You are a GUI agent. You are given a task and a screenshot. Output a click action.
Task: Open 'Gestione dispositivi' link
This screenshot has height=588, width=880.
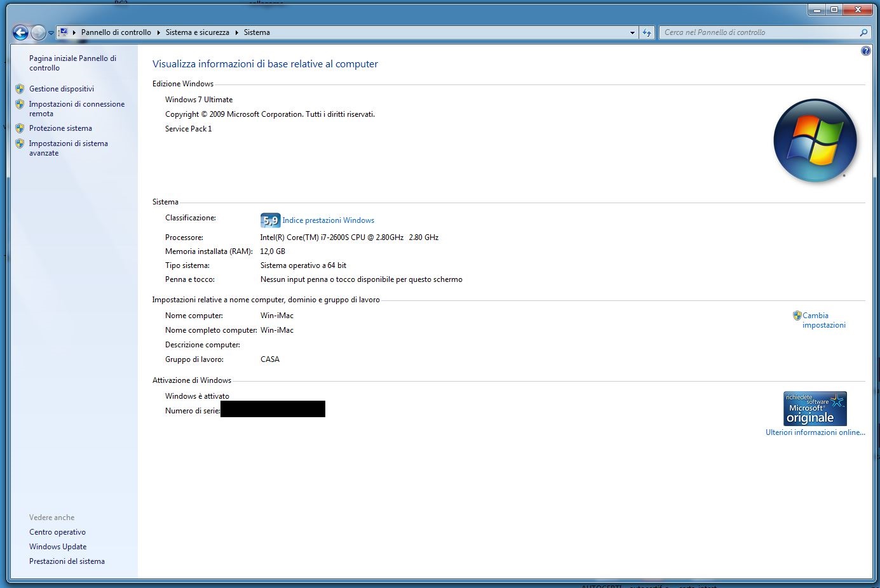pyautogui.click(x=62, y=89)
